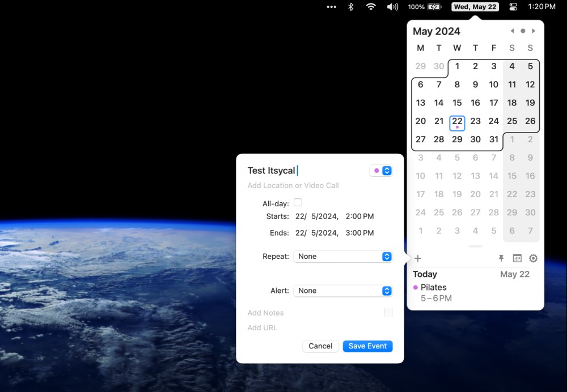567x392 pixels.
Task: Jump to today using dot button
Action: (523, 31)
